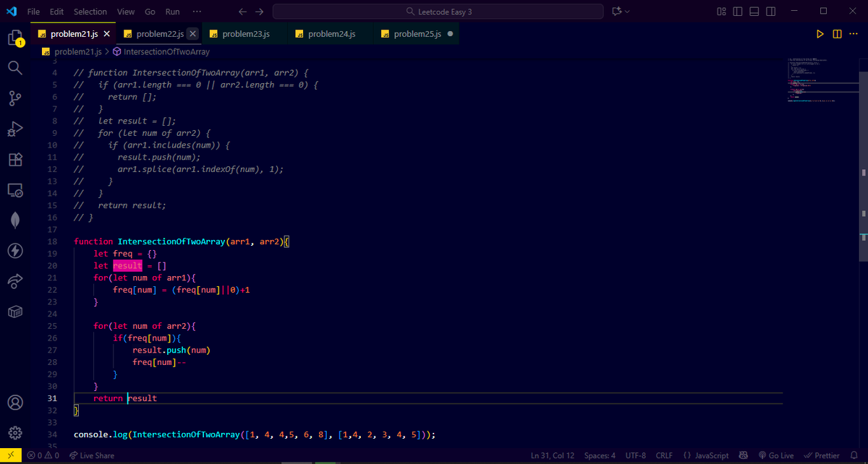Click Go Live in status bar
868x464 pixels.
tap(775, 455)
